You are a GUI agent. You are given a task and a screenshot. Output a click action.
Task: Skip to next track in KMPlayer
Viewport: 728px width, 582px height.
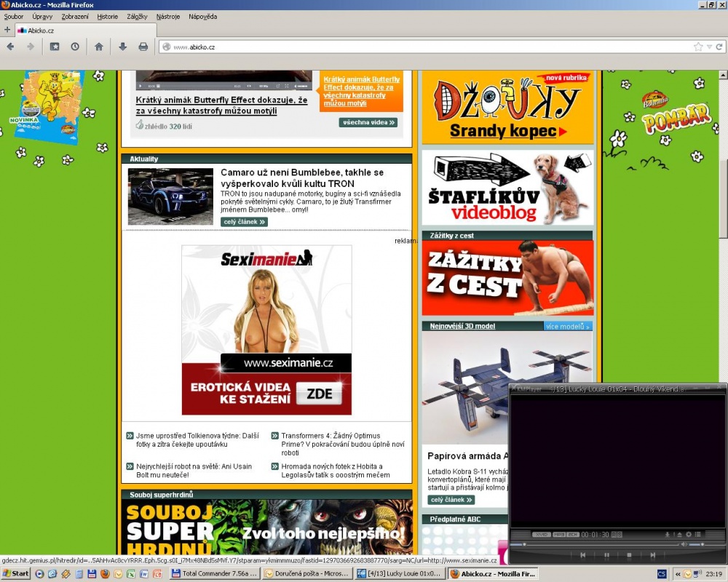pos(652,555)
